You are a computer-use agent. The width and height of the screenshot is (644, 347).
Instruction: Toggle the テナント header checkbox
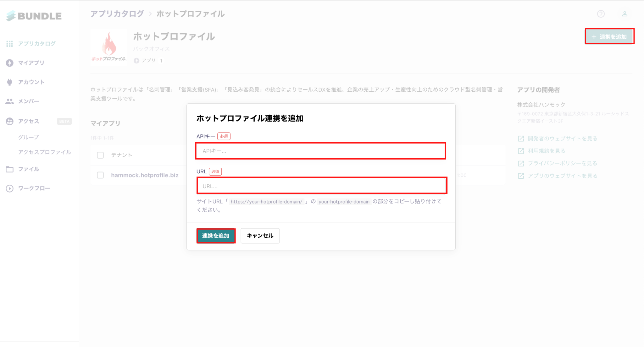point(100,155)
